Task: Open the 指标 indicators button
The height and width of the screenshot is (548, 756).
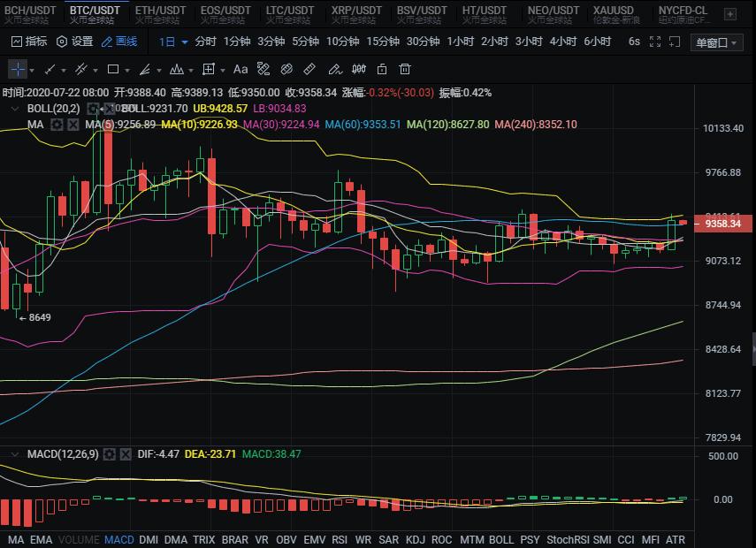Action: (x=29, y=42)
